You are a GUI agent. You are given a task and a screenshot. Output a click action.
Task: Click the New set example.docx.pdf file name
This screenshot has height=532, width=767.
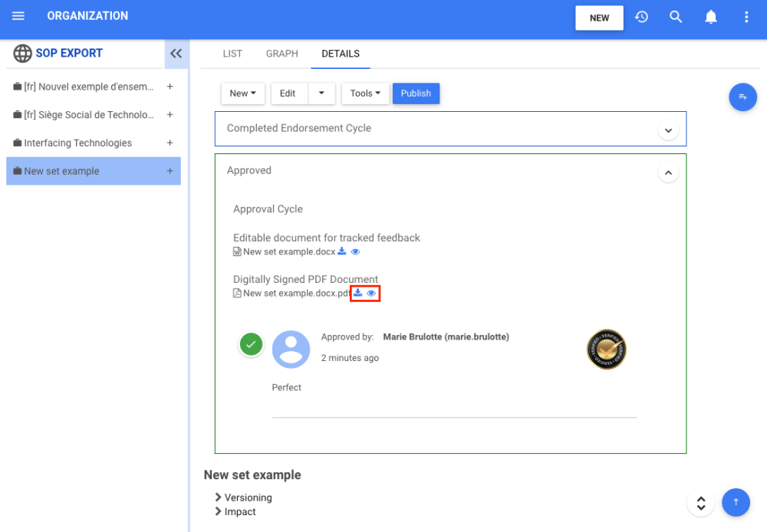pos(296,293)
